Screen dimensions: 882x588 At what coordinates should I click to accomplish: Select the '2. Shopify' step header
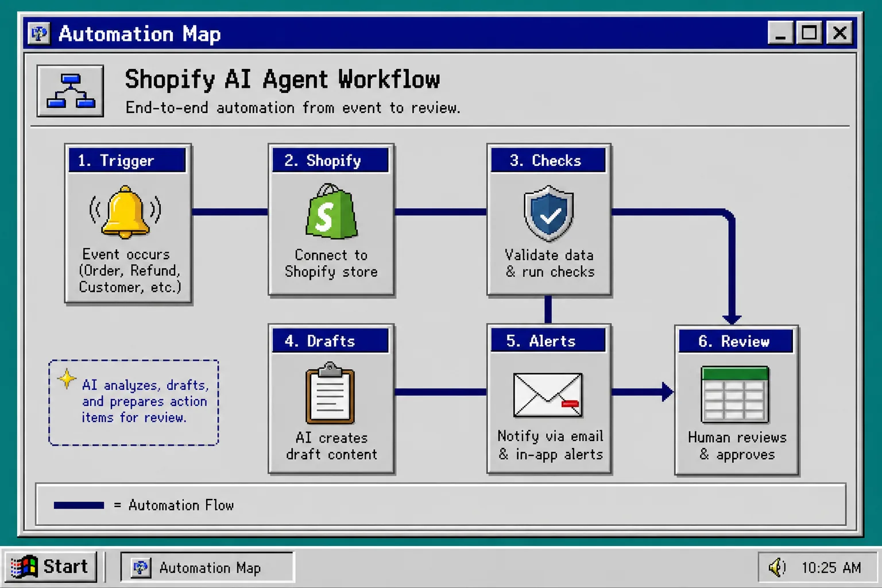[x=330, y=160]
